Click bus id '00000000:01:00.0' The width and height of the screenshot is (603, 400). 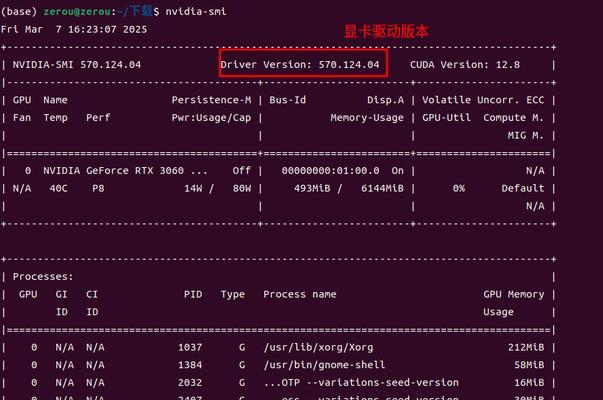click(330, 170)
